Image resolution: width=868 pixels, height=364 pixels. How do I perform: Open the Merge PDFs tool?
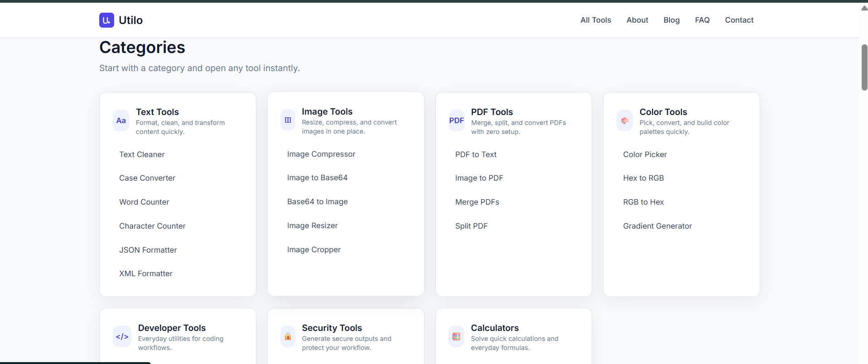pos(477,202)
